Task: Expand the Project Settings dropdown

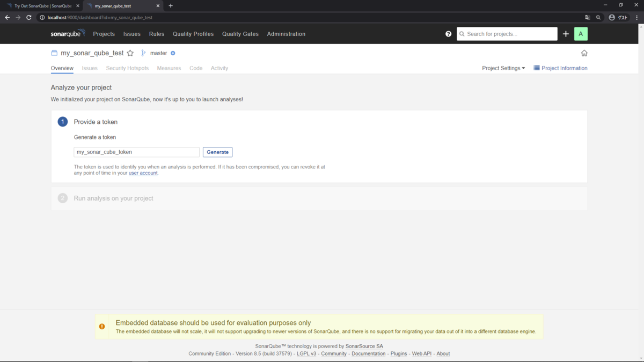Action: pyautogui.click(x=503, y=68)
